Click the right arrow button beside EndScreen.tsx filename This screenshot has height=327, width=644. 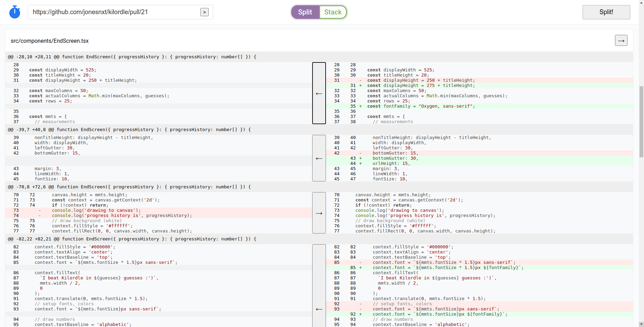tap(621, 40)
